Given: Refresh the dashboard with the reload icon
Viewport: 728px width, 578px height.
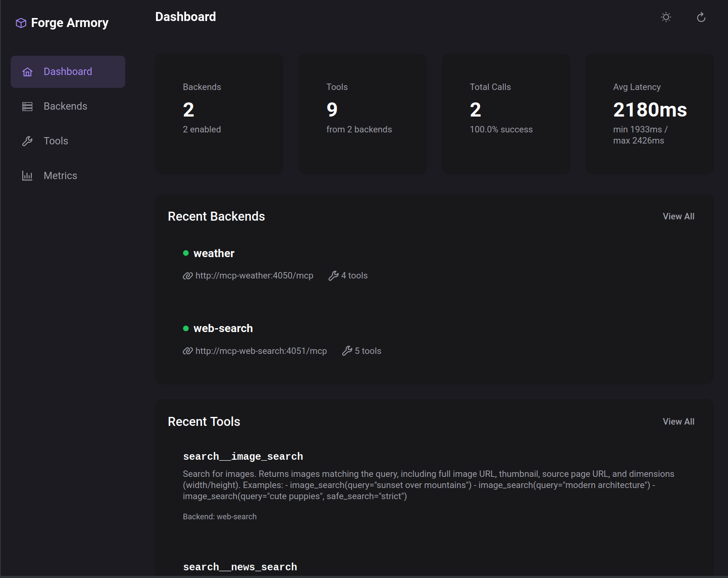Looking at the screenshot, I should click(701, 17).
